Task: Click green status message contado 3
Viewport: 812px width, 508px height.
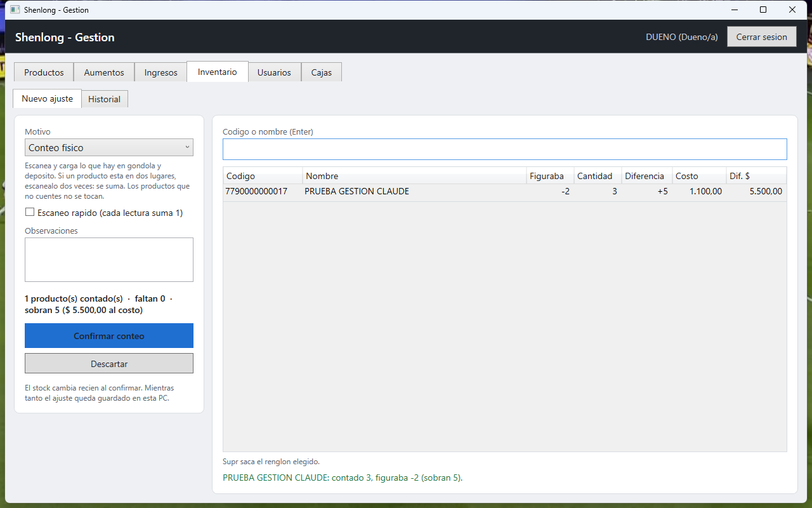Action: click(x=343, y=478)
